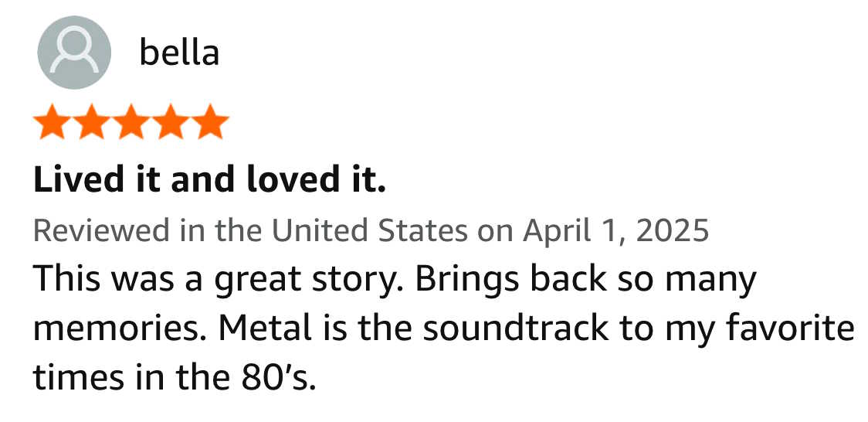
Task: Click the fifth orange rating star
Action: 210,122
